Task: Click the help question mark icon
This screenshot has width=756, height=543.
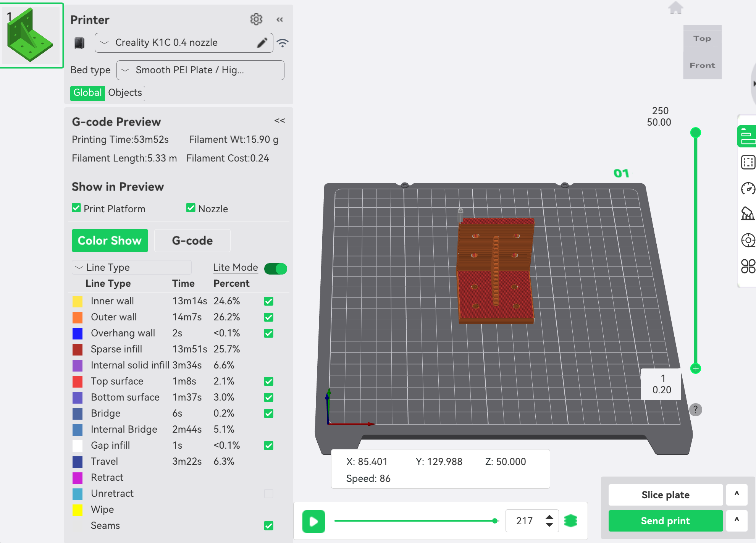Action: tap(695, 410)
